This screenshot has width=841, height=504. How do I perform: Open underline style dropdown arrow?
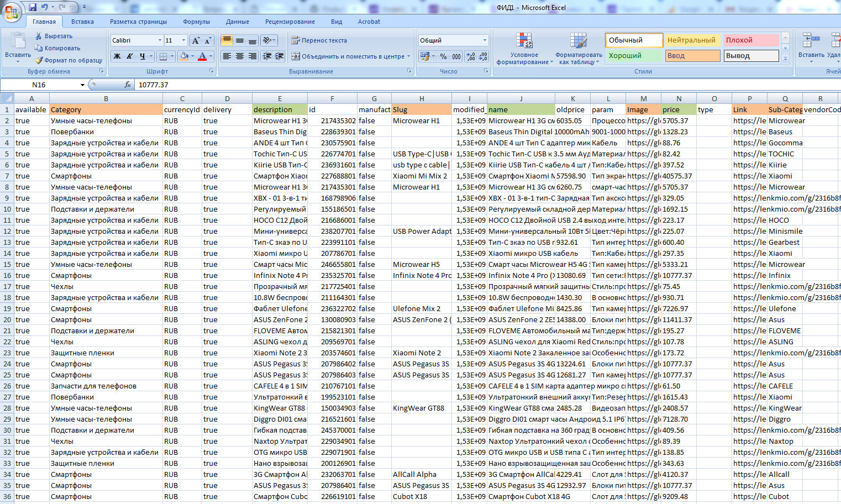pos(151,56)
